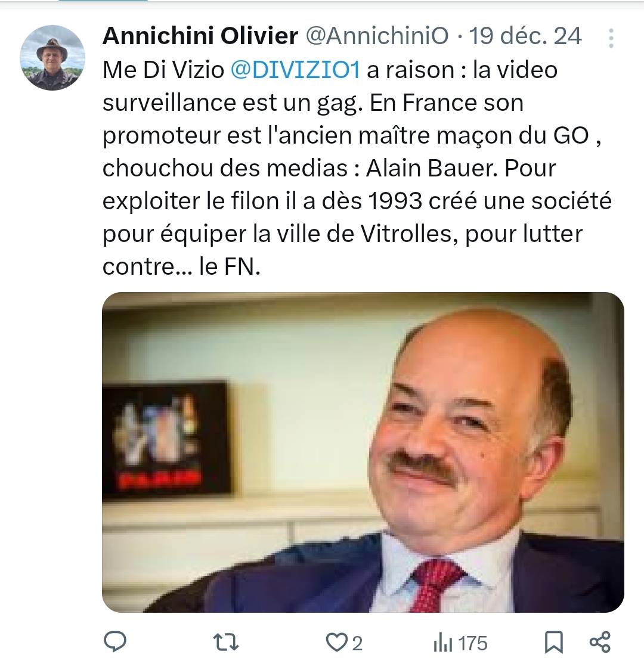Click the Annichini Olivier display name

click(200, 36)
